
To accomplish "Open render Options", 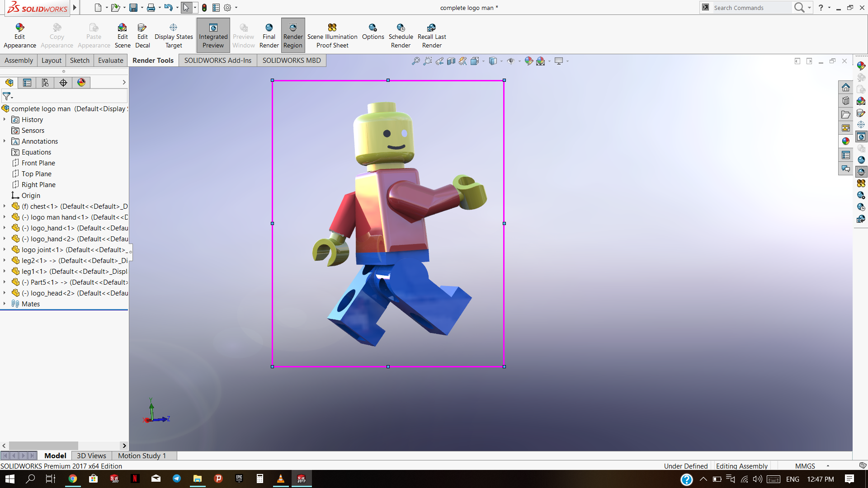I will pyautogui.click(x=373, y=28).
